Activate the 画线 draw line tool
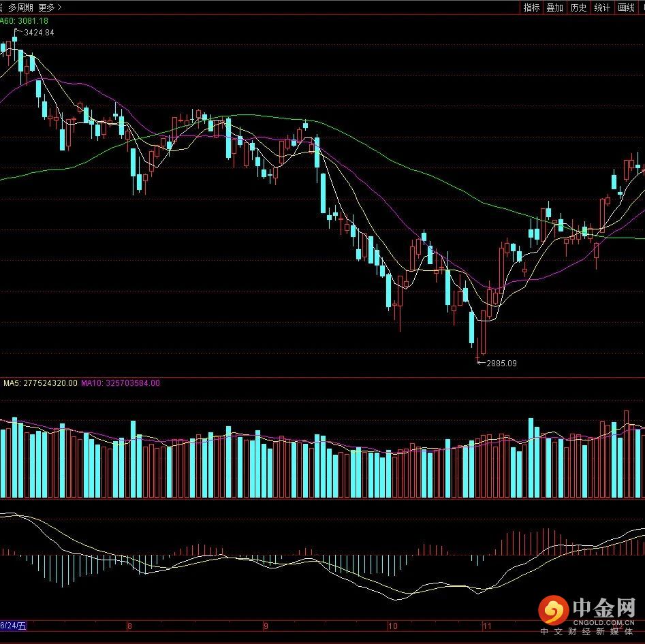645x644 pixels. [626, 7]
